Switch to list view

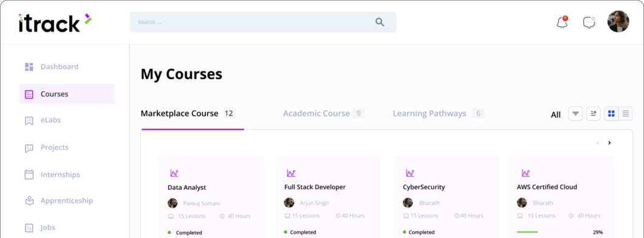click(x=626, y=114)
